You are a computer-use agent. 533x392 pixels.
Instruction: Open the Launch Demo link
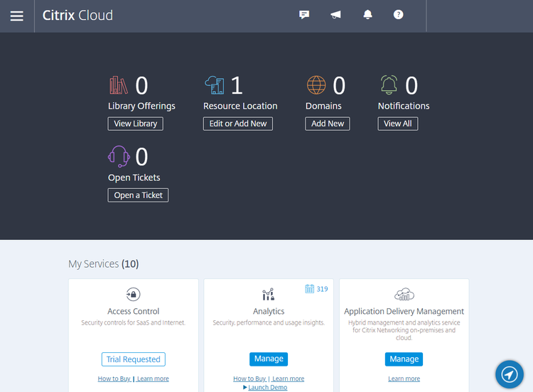click(x=267, y=387)
